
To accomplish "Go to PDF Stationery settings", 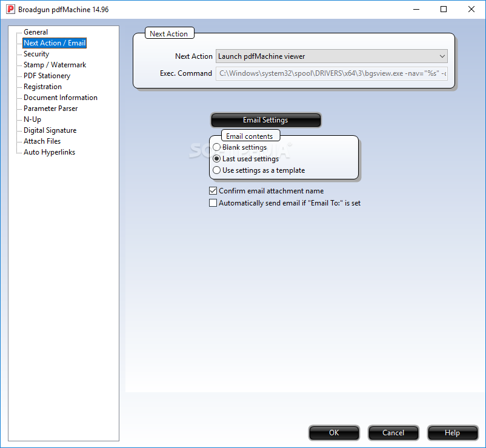I will coord(47,76).
